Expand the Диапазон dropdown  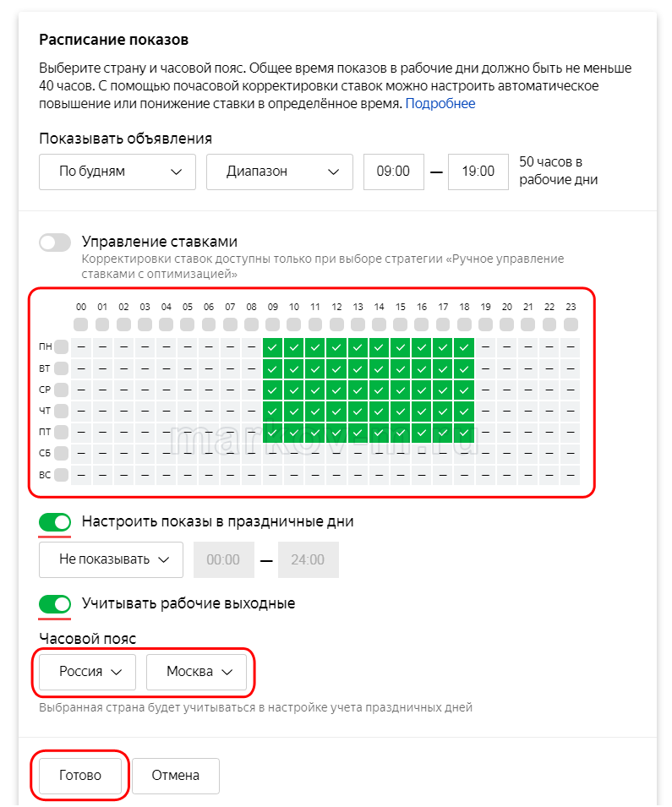pos(280,172)
